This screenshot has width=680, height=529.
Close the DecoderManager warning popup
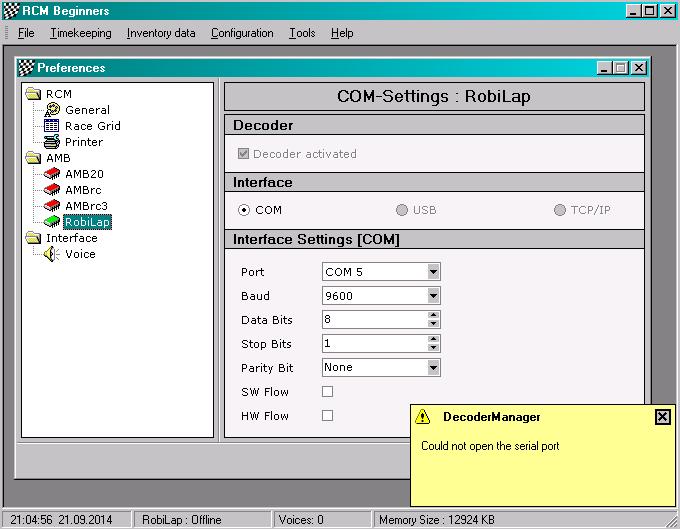(662, 417)
